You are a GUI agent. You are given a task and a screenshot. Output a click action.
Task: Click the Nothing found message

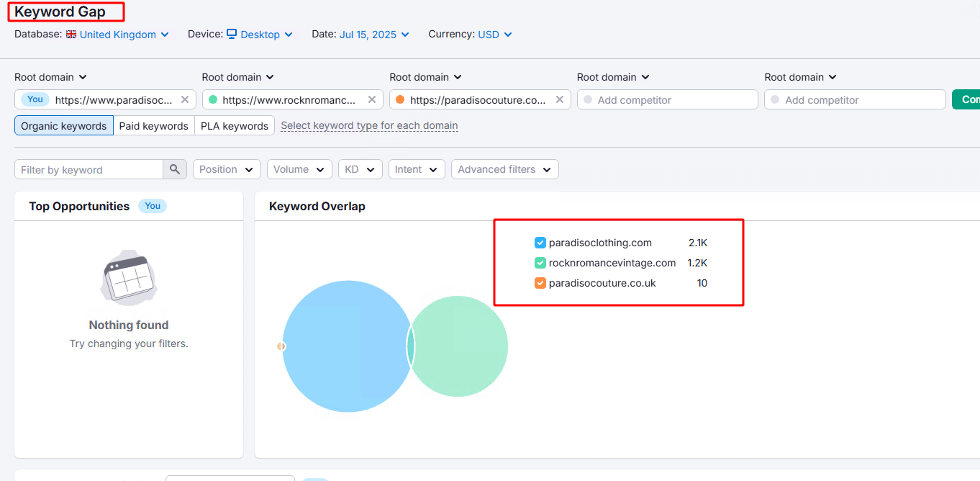[x=129, y=325]
